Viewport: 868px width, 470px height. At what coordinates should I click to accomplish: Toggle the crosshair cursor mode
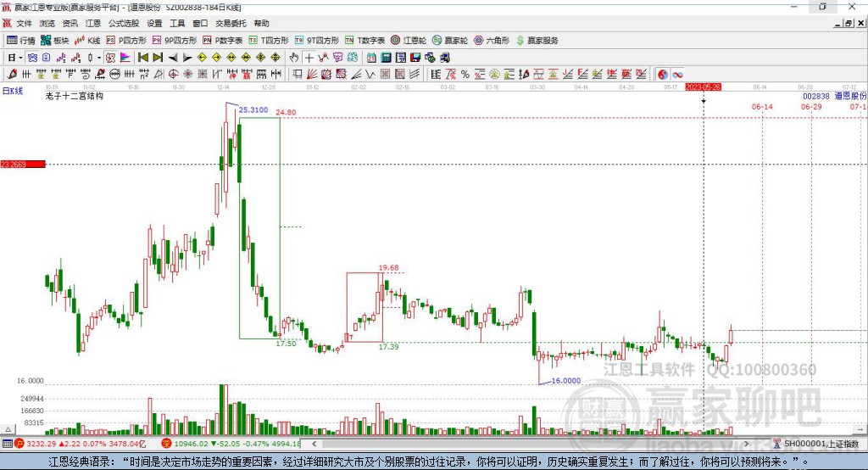pos(309,58)
